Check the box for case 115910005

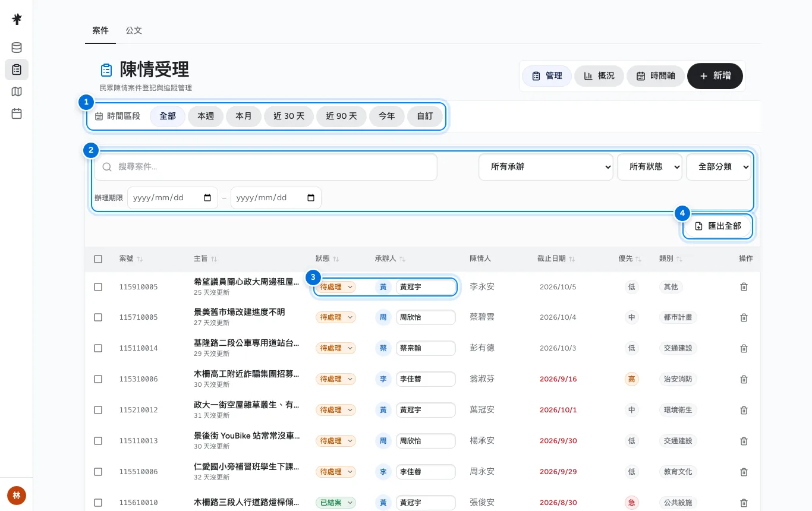click(x=98, y=287)
